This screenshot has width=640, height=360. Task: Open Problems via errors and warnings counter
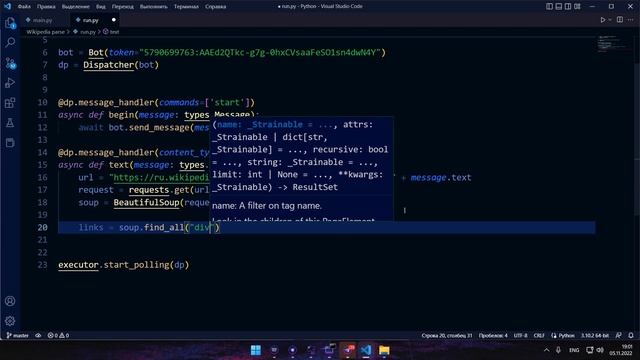pyautogui.click(x=58, y=336)
